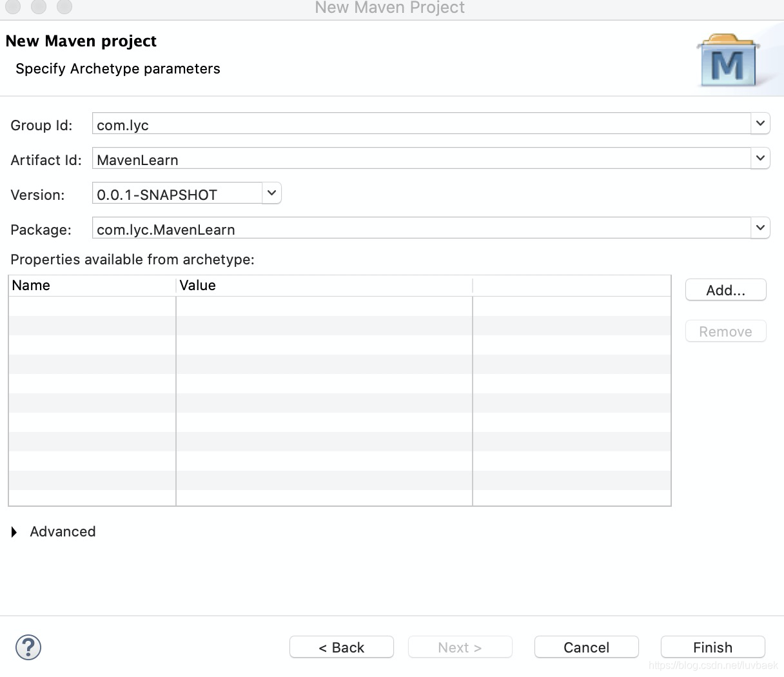Click the Value column header

pyautogui.click(x=324, y=286)
